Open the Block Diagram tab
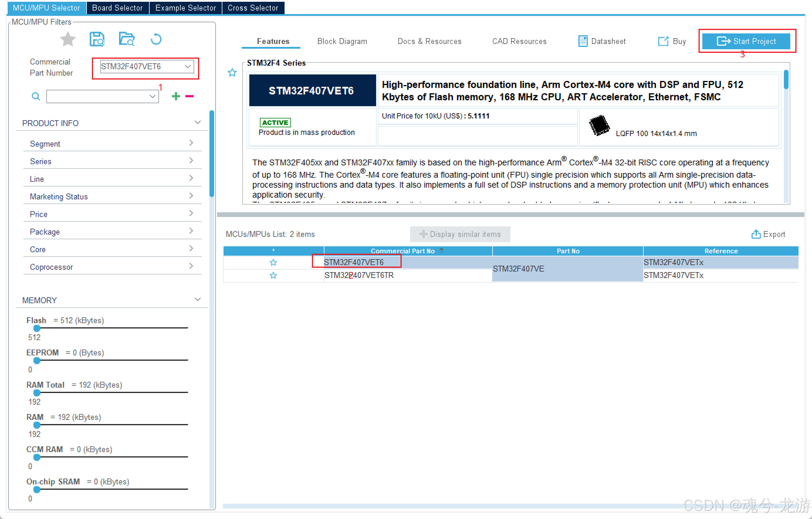 342,41
